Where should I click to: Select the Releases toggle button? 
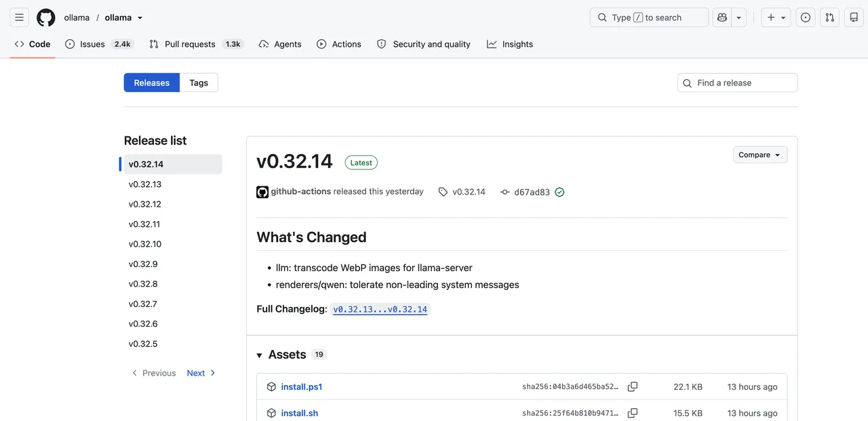pos(152,83)
